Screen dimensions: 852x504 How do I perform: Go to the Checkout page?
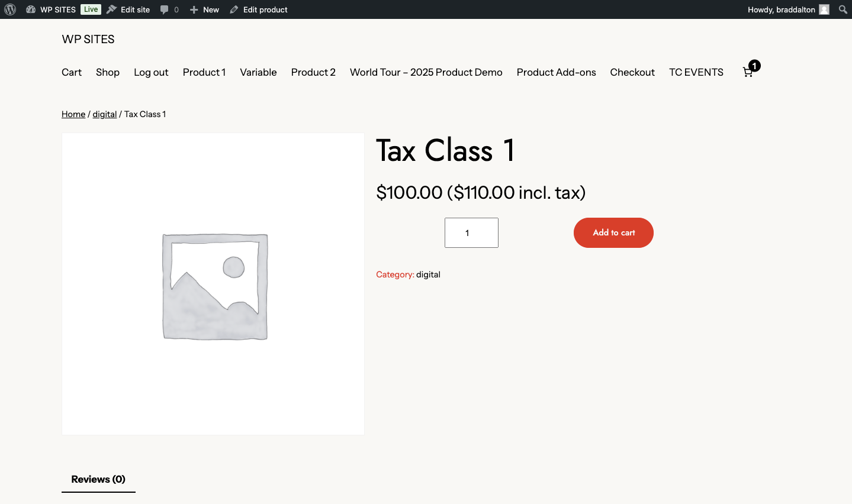pyautogui.click(x=632, y=72)
